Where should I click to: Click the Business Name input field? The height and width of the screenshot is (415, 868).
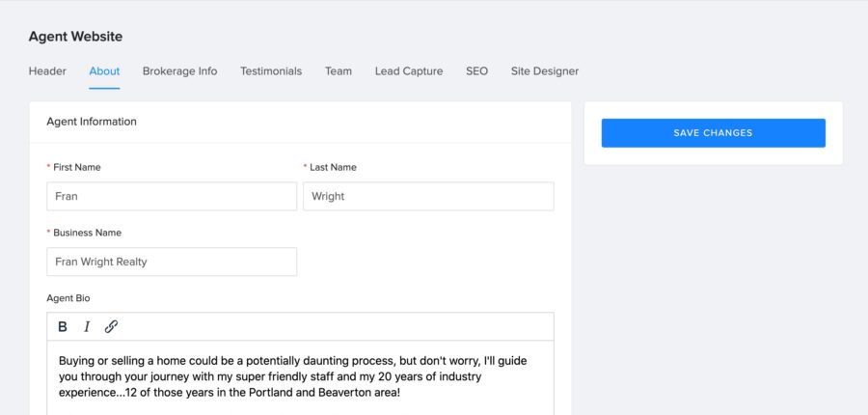click(172, 262)
